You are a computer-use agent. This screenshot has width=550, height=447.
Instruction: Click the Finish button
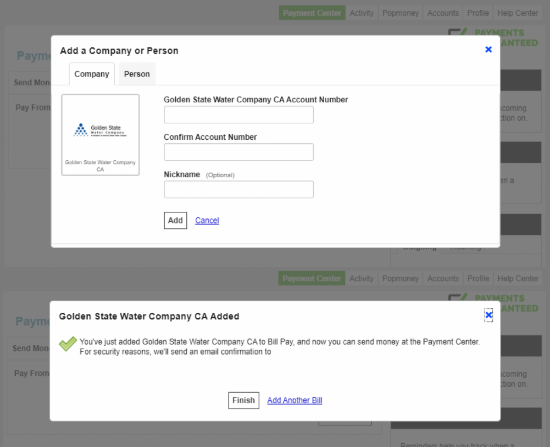pyautogui.click(x=243, y=400)
